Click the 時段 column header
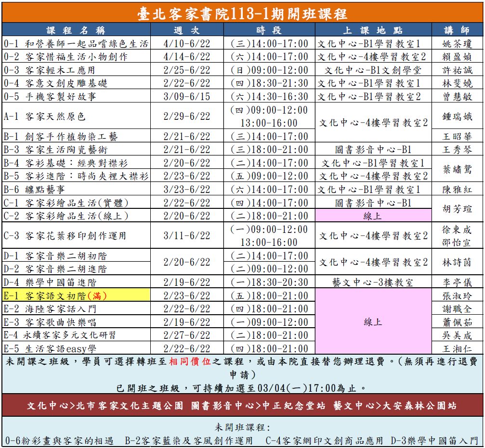 pos(269,30)
